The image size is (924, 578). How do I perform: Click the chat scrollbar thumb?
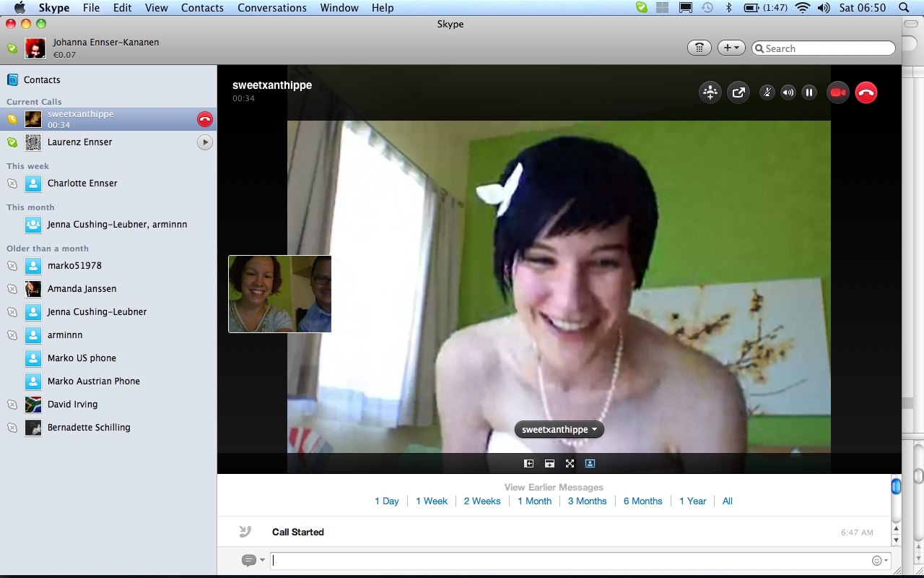(x=896, y=487)
